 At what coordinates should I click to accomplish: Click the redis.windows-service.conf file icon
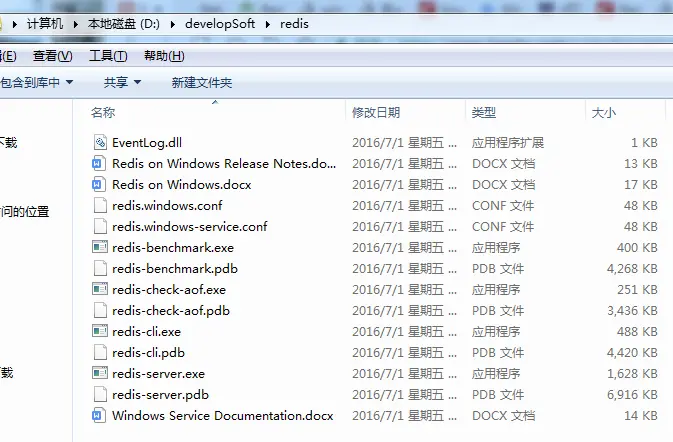coord(100,227)
